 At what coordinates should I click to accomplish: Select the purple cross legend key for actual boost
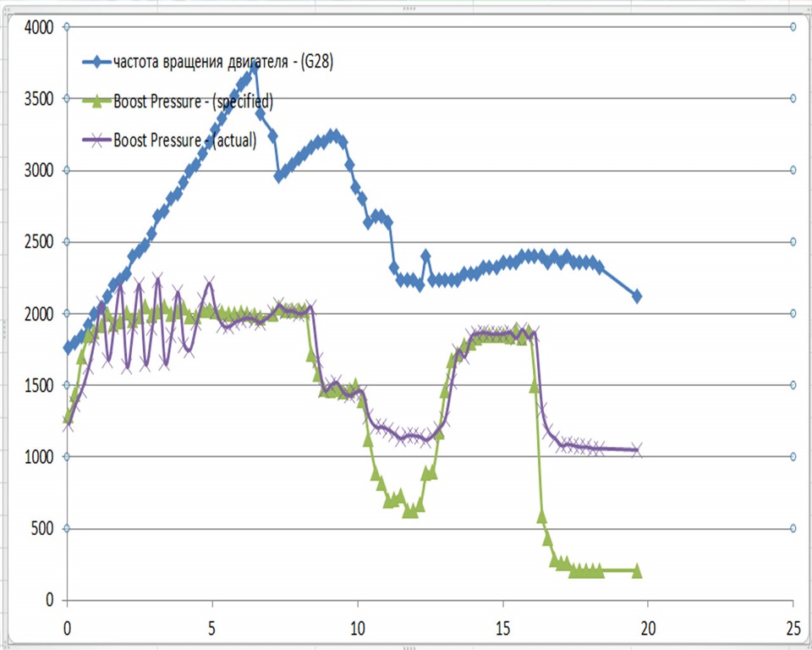point(96,140)
